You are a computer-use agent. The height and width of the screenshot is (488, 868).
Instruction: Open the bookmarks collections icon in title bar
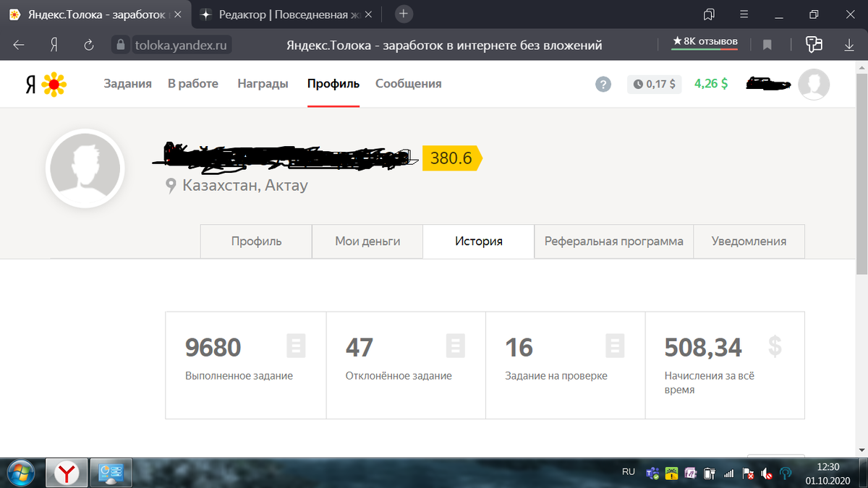(x=709, y=14)
